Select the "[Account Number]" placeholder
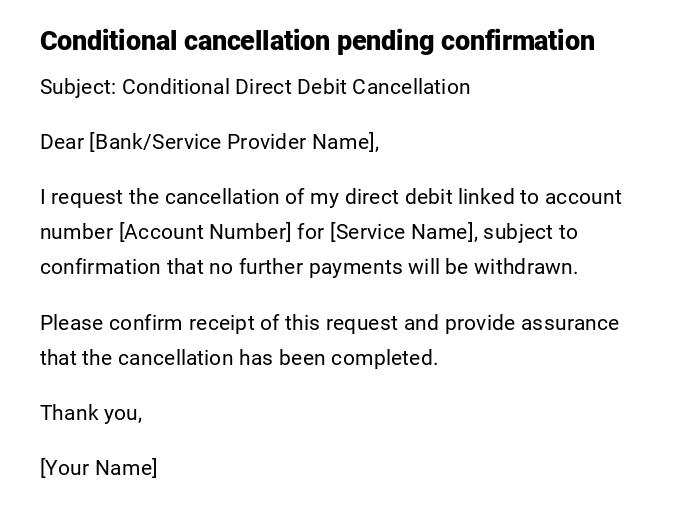The width and height of the screenshot is (700, 530). [205, 232]
